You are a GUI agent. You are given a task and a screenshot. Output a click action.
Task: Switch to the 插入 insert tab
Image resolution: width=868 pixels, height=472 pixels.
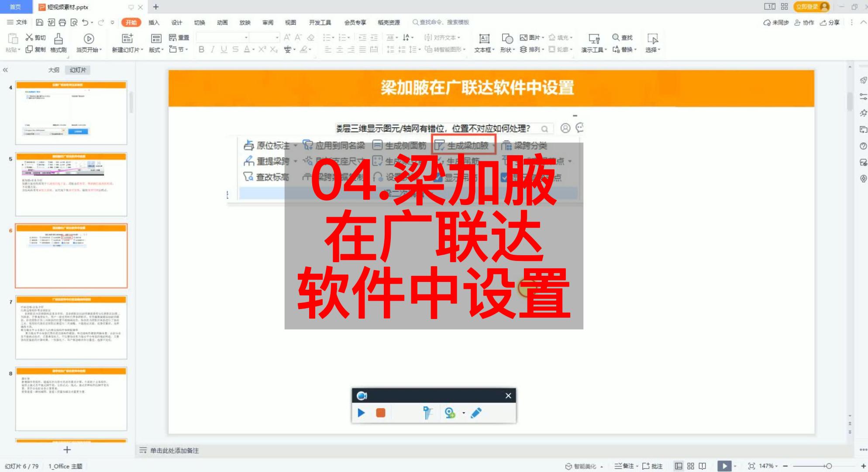coord(154,22)
